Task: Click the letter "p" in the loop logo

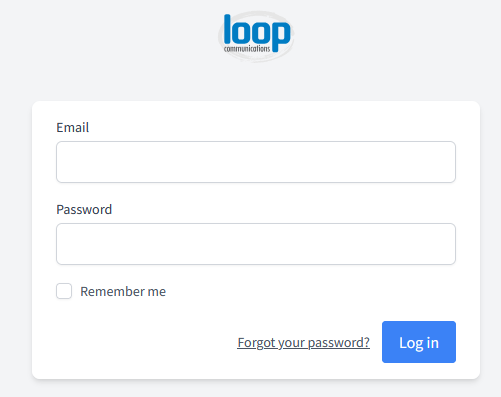Action: click(282, 37)
